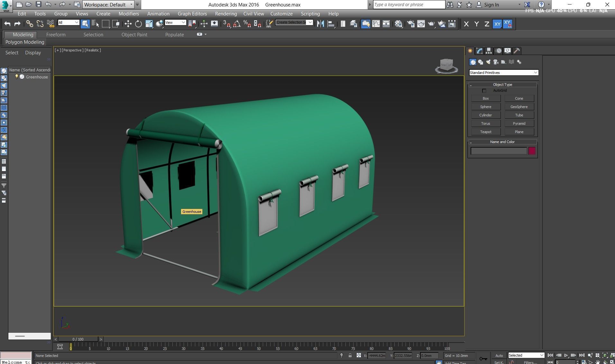Open the Material Editor
Viewport: 615px width, 364px height.
[399, 24]
